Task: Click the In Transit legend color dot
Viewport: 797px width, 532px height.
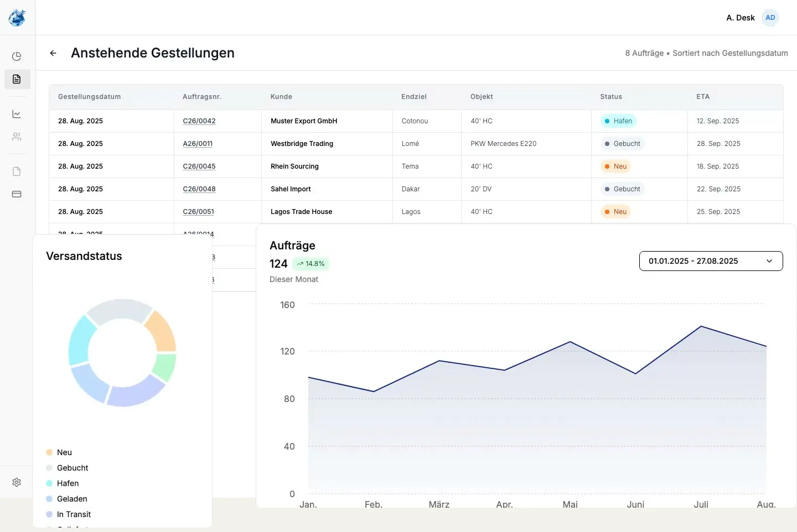Action: 49,514
